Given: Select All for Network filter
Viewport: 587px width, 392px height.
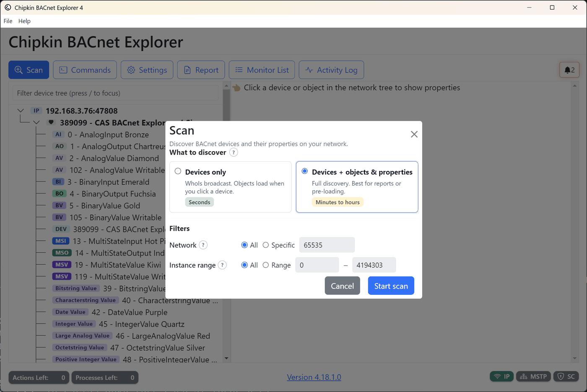Looking at the screenshot, I should tap(244, 245).
